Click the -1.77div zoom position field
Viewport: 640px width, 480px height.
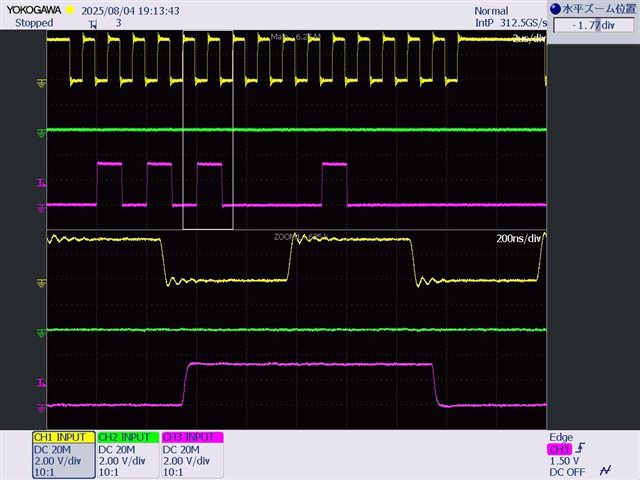coord(594,25)
